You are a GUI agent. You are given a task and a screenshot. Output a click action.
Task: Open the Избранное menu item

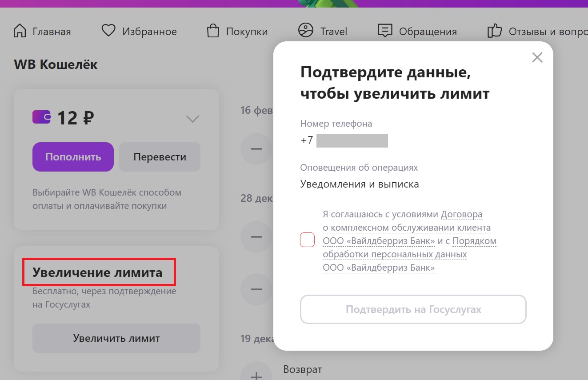(149, 32)
